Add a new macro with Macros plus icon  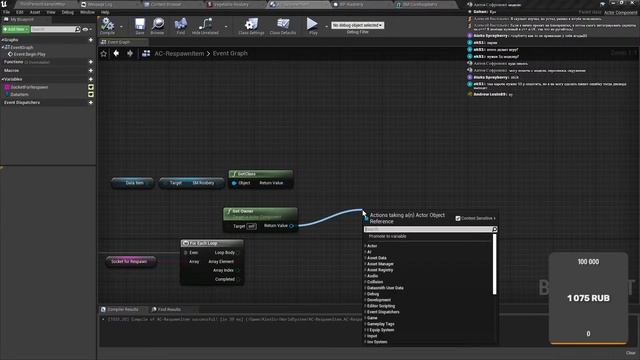pos(91,71)
